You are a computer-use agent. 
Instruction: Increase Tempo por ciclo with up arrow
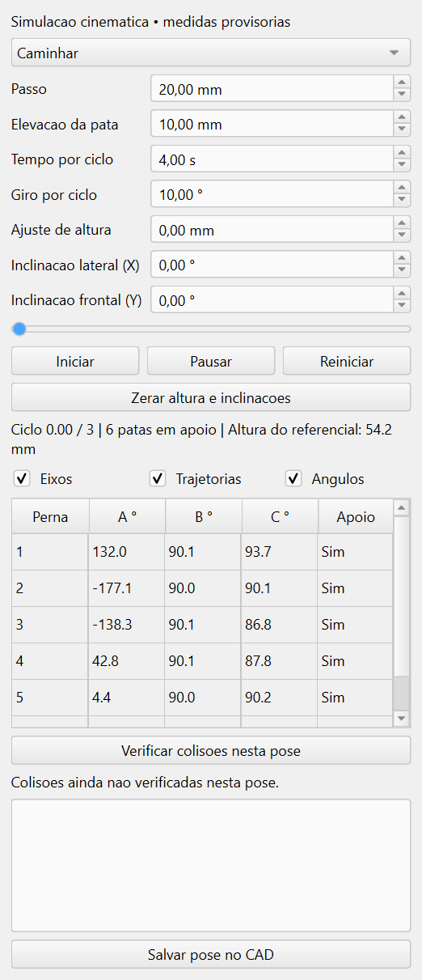(x=402, y=153)
